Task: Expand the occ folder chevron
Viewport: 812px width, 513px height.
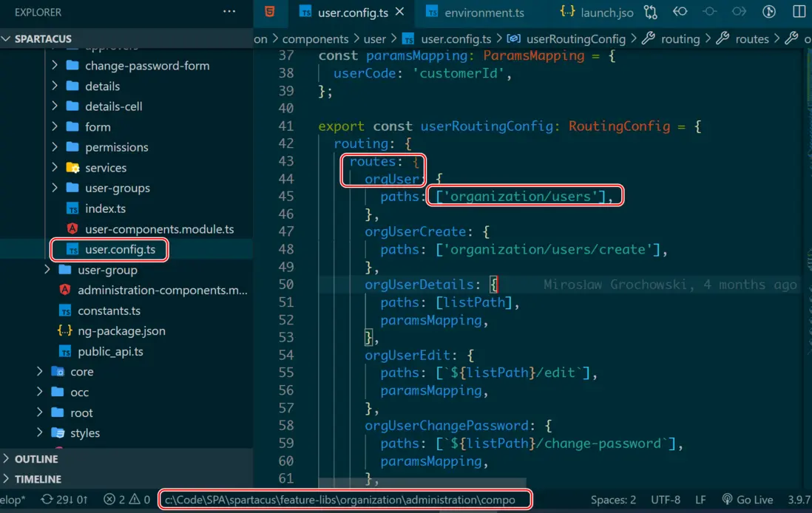Action: [40, 392]
